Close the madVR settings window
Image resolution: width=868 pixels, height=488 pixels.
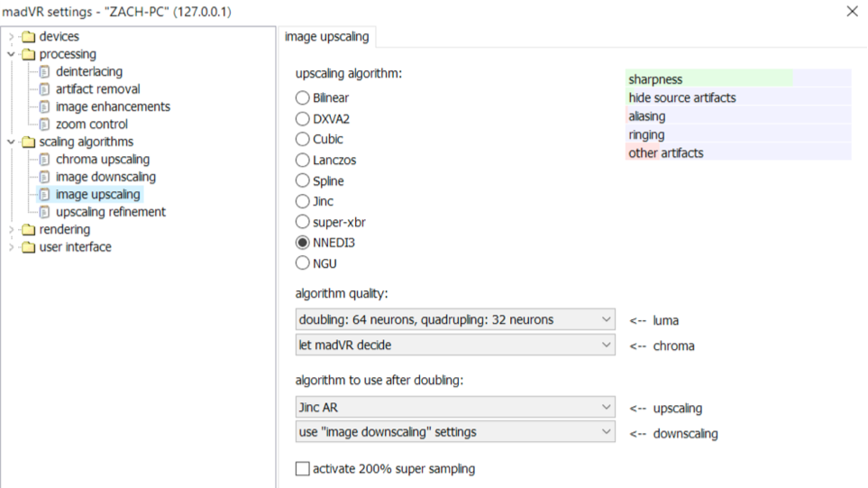[852, 11]
